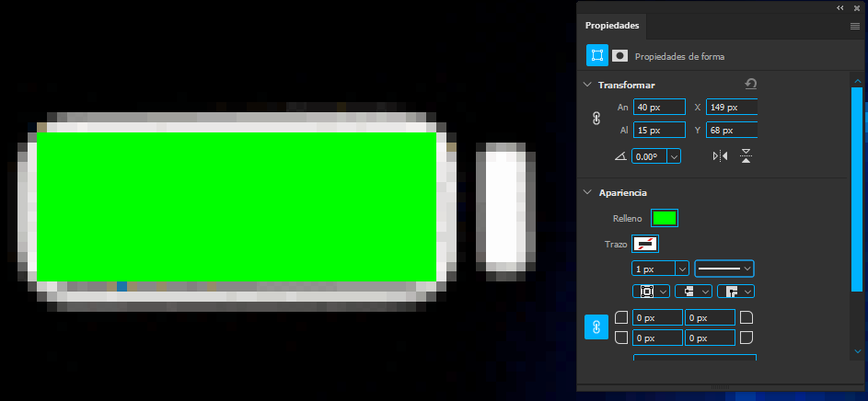Click the top-left corner radius field
The height and width of the screenshot is (401, 868).
pos(657,317)
